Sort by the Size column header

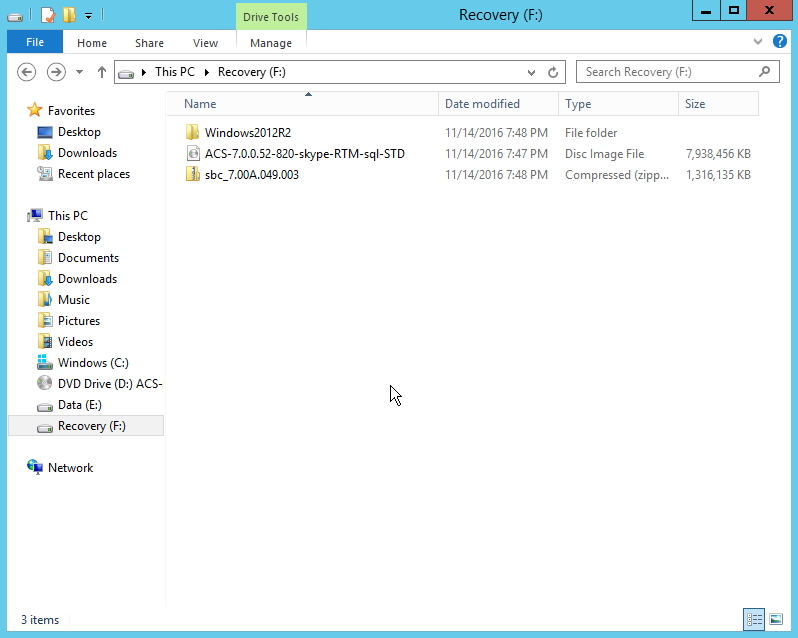(718, 104)
